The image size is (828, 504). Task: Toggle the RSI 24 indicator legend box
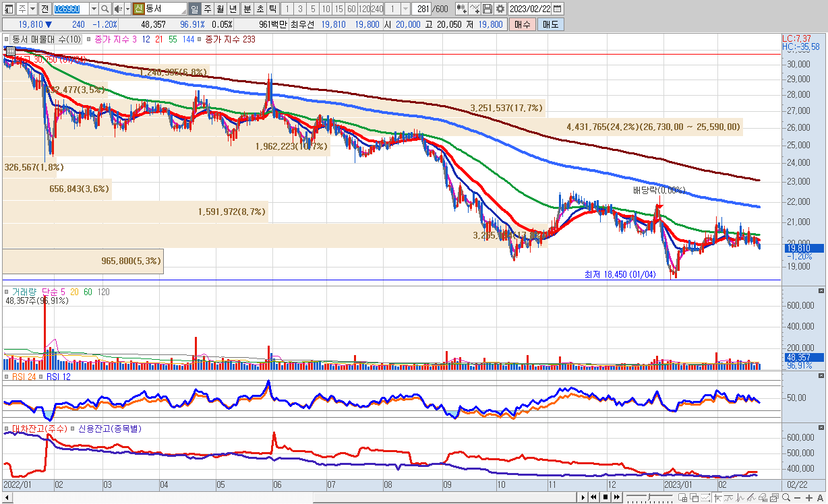(x=7, y=377)
